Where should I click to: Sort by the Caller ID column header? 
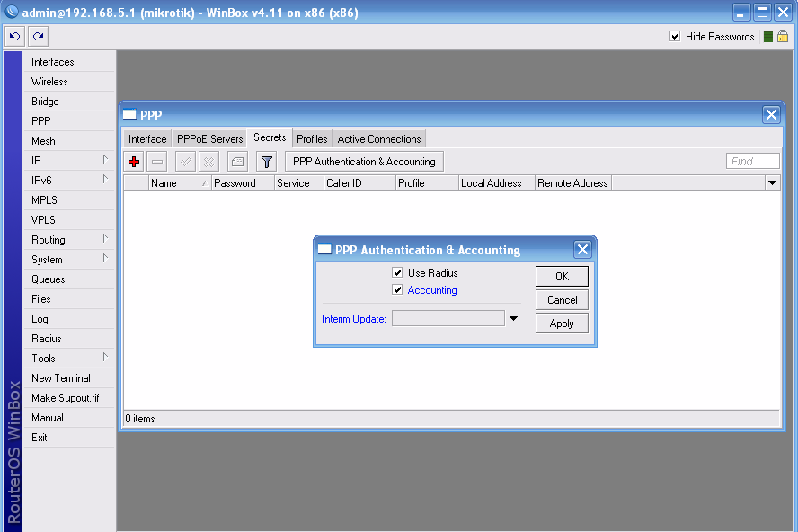point(359,183)
